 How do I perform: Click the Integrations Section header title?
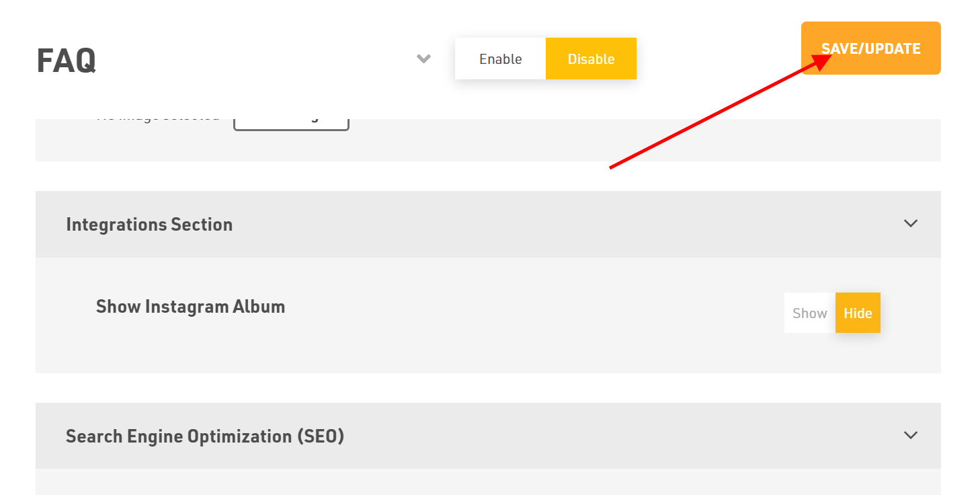pos(149,224)
